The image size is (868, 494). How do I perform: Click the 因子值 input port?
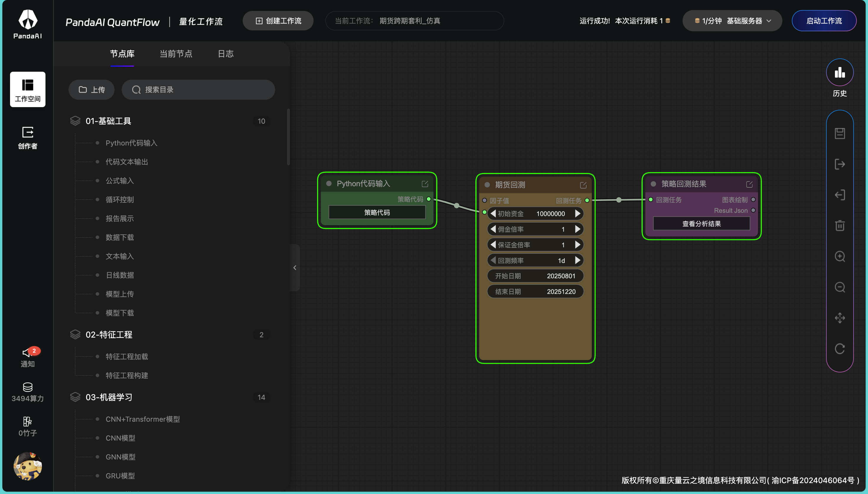point(484,200)
